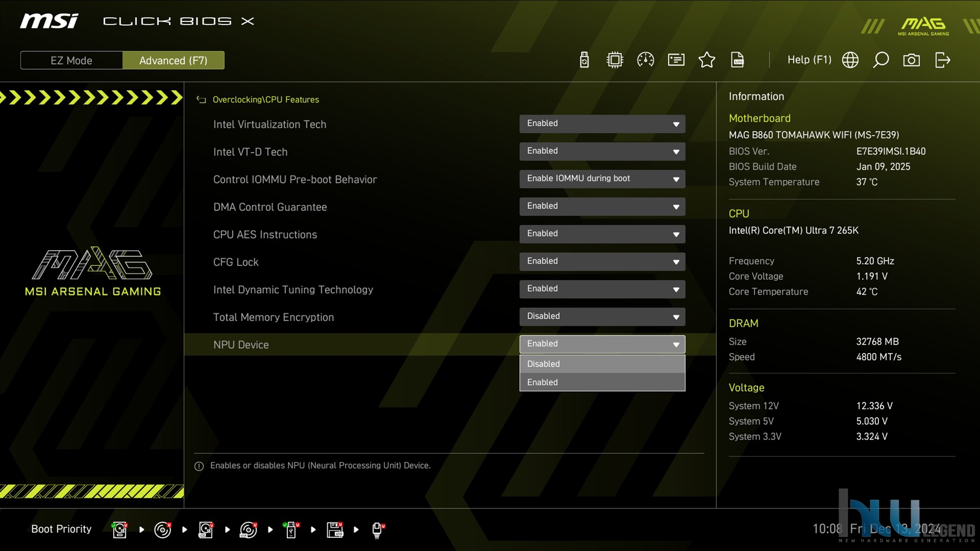Select the Intel Dynamic Tuning Technology label
The height and width of the screenshot is (551, 980).
coord(293,290)
